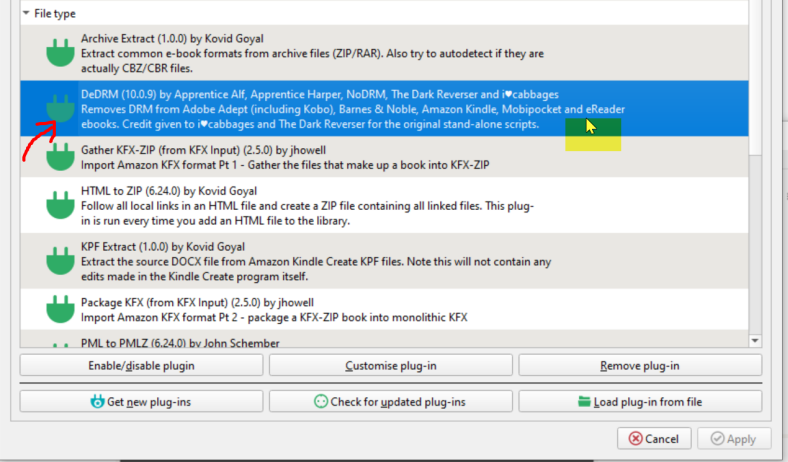Cancel the preferences dialog
The height and width of the screenshot is (462, 788).
pos(654,439)
